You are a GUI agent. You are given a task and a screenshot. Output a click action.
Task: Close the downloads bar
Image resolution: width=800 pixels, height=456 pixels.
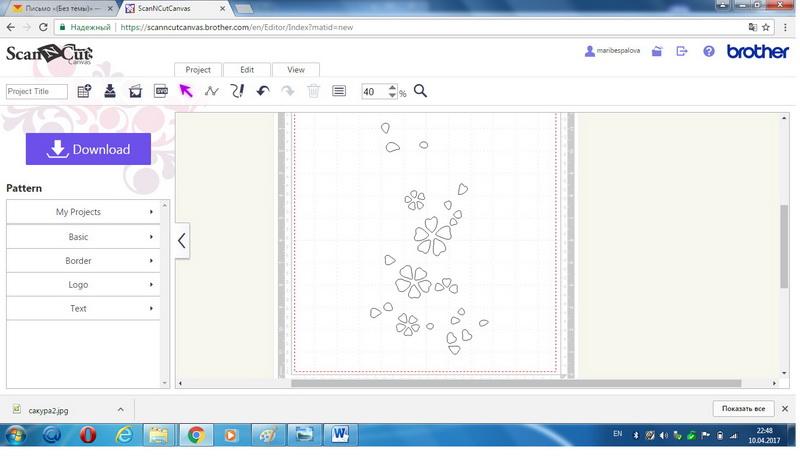pyautogui.click(x=785, y=409)
